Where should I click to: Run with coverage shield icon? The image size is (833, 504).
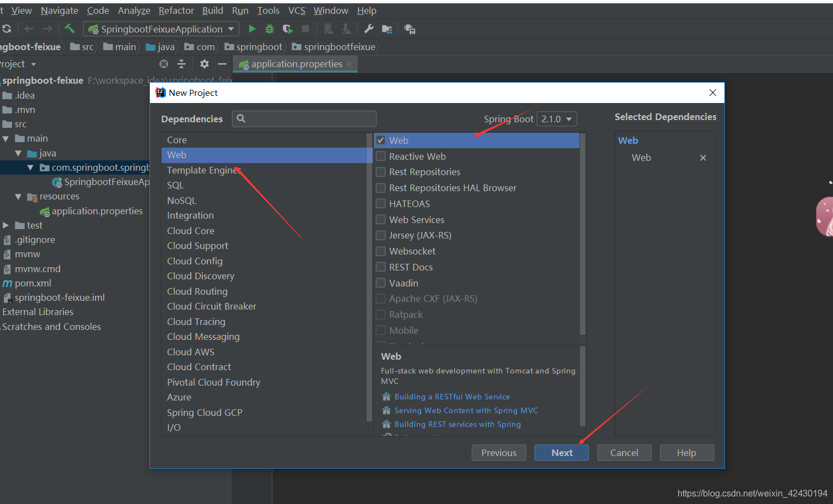[x=287, y=29]
